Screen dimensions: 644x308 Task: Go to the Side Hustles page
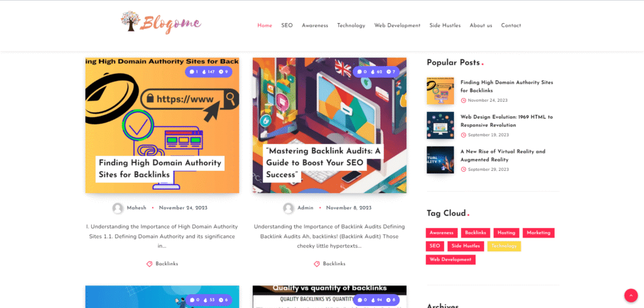click(445, 26)
